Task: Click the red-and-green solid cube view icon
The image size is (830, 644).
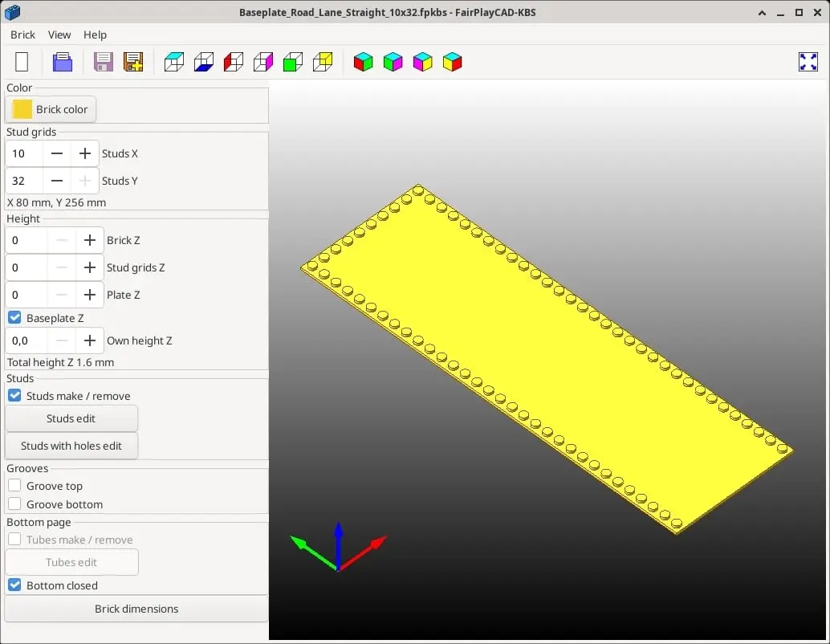Action: coord(363,62)
